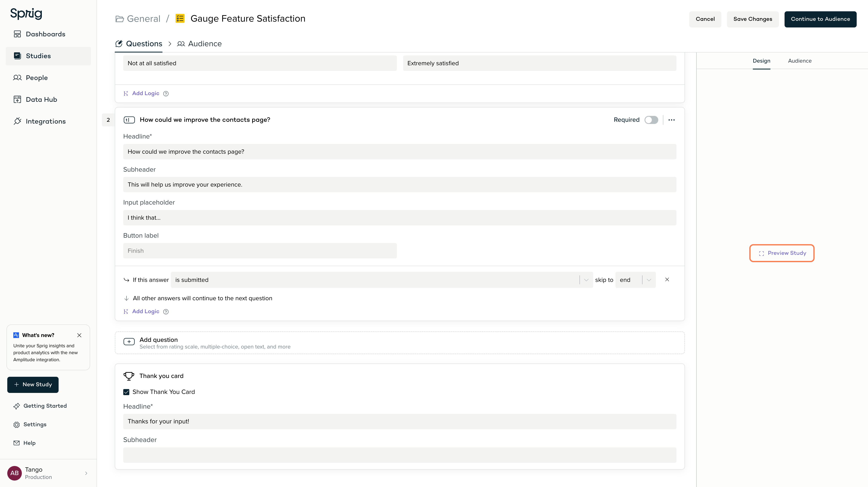Click the open text question type icon
Image resolution: width=868 pixels, height=487 pixels.
point(129,120)
